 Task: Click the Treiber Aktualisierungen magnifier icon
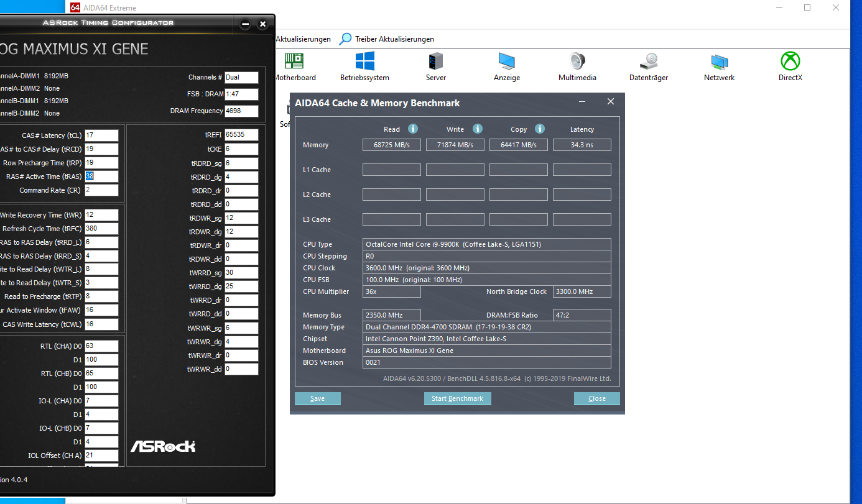click(345, 39)
